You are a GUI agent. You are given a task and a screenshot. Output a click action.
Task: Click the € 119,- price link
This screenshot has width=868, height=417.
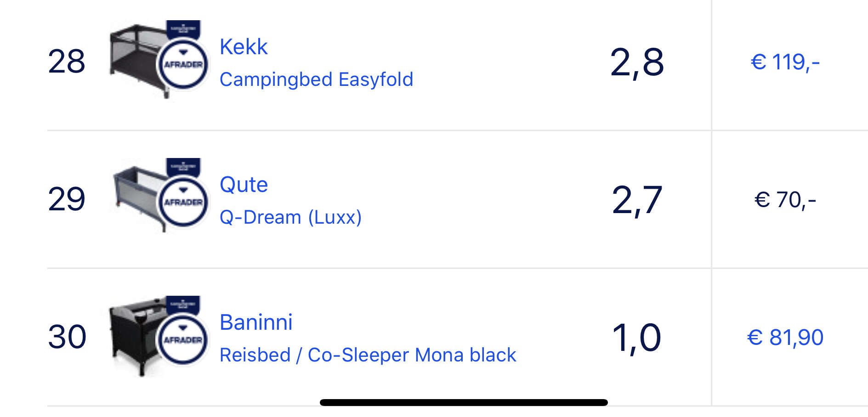[785, 62]
